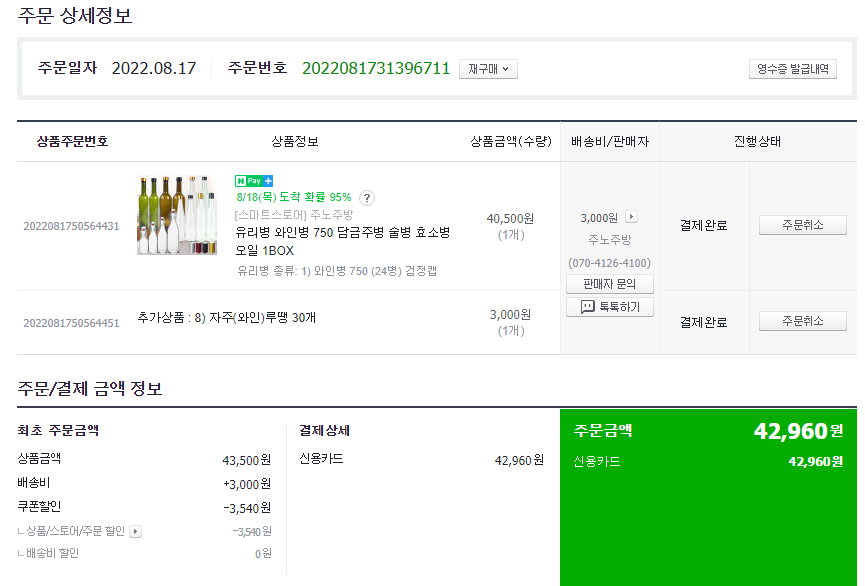Click the [스마트스토어] 주노주방 store name
The height and width of the screenshot is (586, 865).
pyautogui.click(x=293, y=215)
